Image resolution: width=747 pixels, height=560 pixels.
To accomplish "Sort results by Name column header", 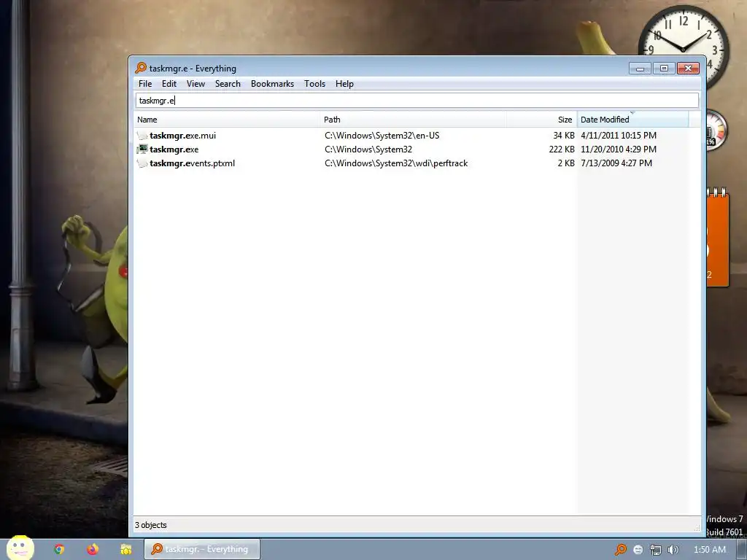I will [227, 120].
